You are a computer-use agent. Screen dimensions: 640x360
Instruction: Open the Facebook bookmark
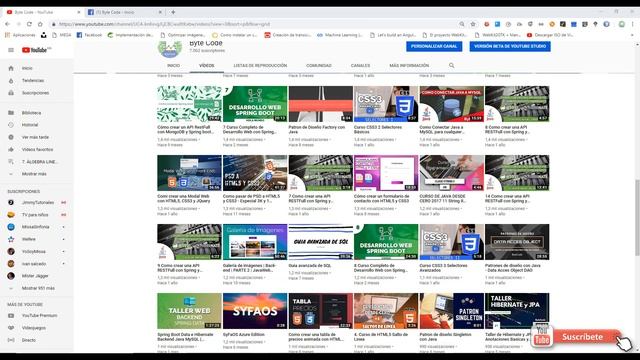click(x=89, y=35)
